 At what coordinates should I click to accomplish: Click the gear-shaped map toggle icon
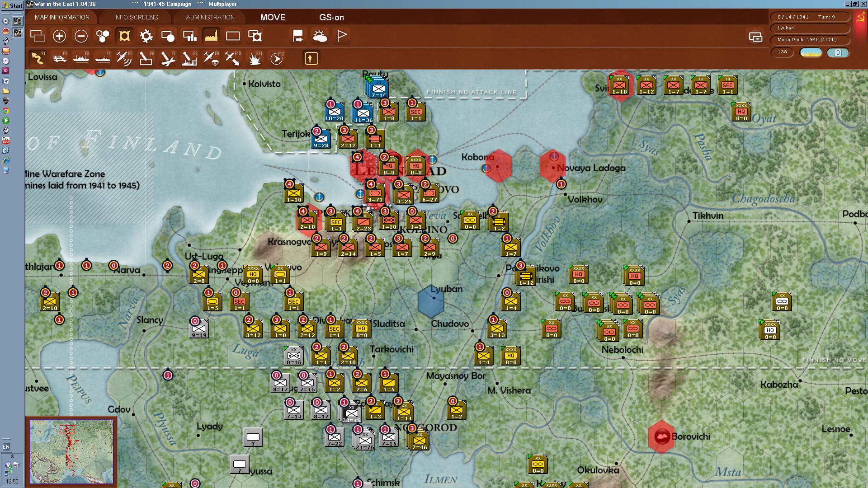coord(146,36)
